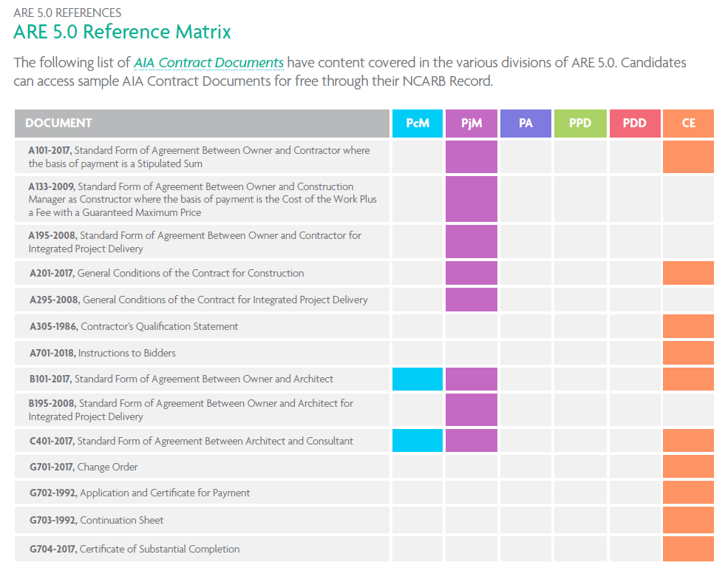Click the orange CE cell for A305-1986
This screenshot has width=728, height=574.
[x=688, y=326]
